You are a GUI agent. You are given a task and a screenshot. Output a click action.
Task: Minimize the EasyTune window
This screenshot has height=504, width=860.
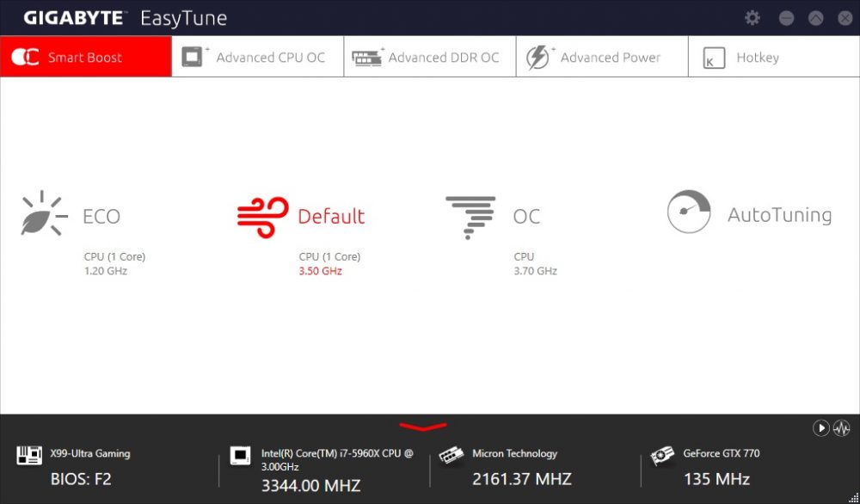click(x=787, y=18)
